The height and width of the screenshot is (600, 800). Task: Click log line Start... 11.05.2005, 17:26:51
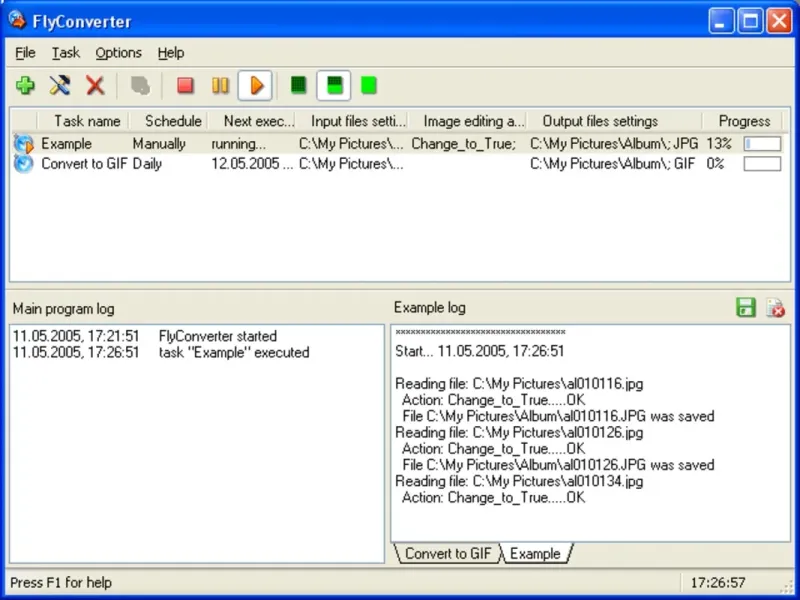(480, 351)
